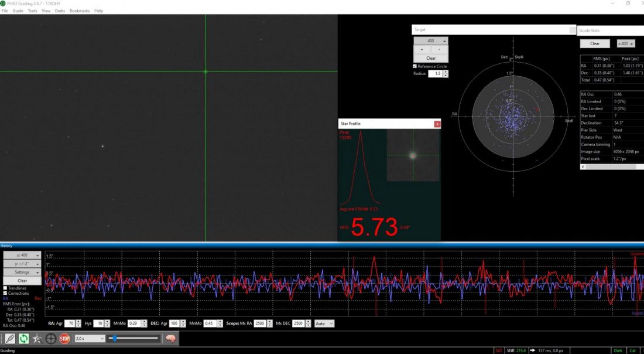This screenshot has width=644, height=354.
Task: Click the HFD 5.73 reading
Action: click(x=374, y=227)
